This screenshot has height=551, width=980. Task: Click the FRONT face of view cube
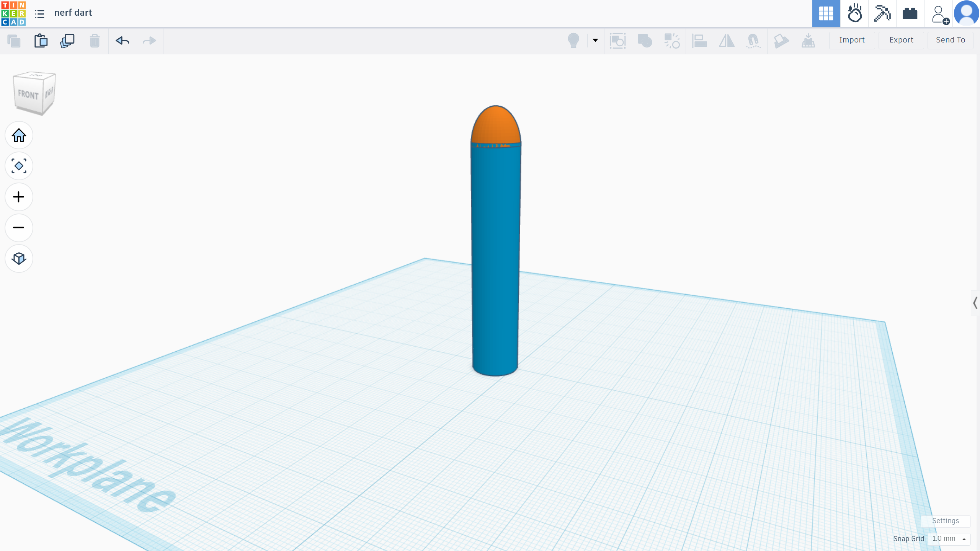pyautogui.click(x=28, y=94)
